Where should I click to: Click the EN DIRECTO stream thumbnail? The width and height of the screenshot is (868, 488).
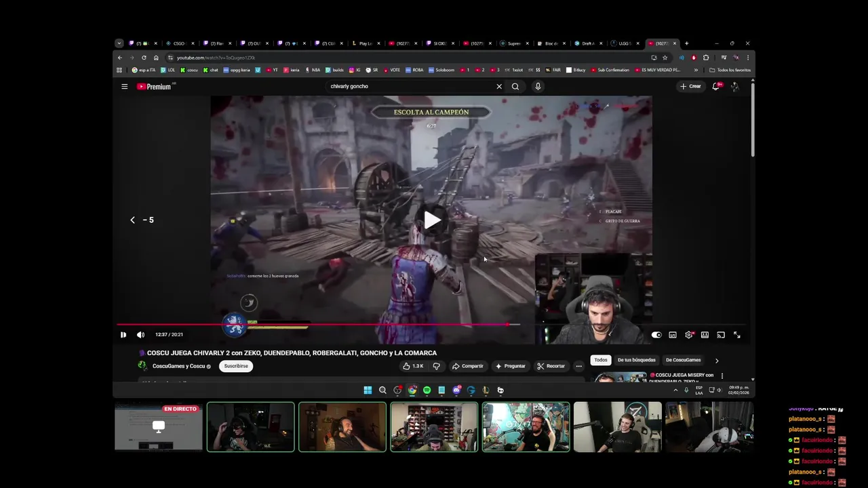click(x=158, y=427)
